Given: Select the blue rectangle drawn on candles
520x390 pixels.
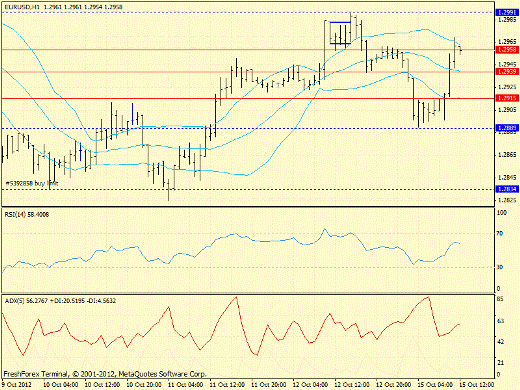Looking at the screenshot, I should coord(340,33).
